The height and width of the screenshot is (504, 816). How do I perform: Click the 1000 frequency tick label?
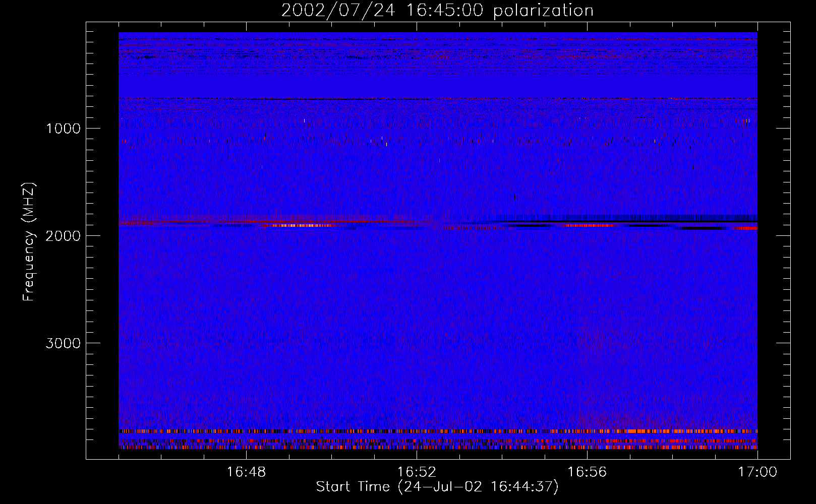tap(63, 129)
